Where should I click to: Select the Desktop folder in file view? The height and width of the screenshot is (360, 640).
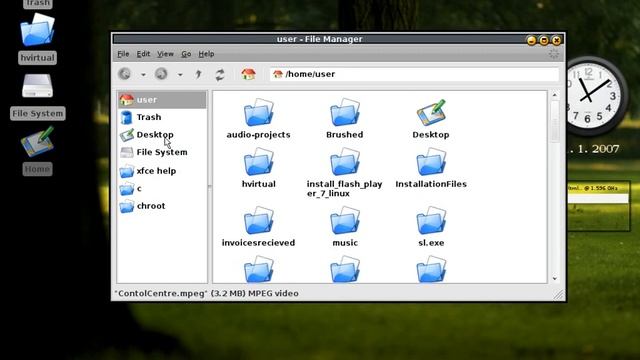click(x=431, y=112)
